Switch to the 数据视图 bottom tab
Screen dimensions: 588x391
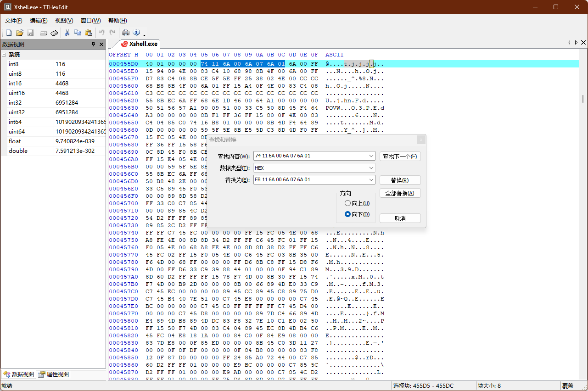tap(19, 374)
